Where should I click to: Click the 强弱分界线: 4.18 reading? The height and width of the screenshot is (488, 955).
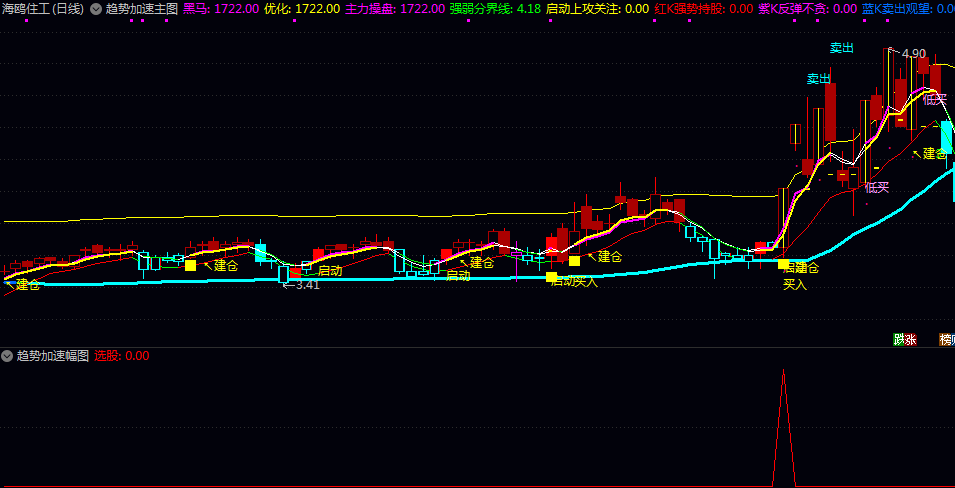coord(495,9)
